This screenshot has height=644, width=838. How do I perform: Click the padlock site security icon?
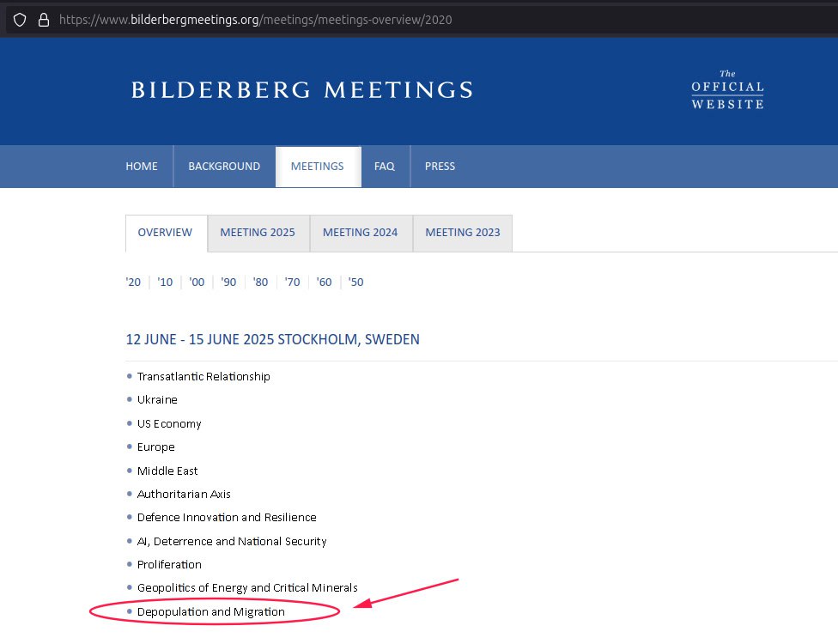point(43,20)
